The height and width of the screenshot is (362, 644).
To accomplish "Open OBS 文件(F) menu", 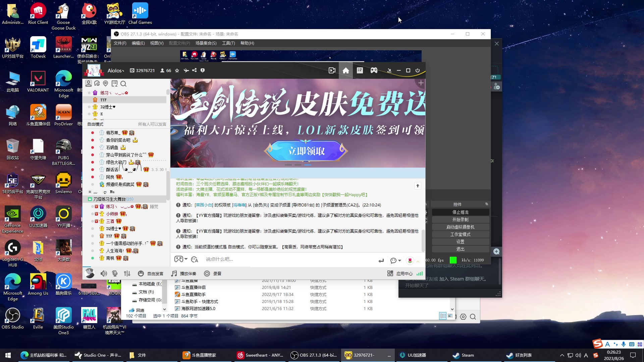I will 120,43.
